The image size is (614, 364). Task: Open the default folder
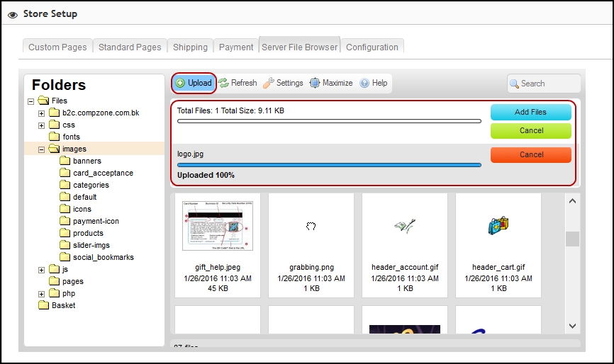click(x=84, y=197)
